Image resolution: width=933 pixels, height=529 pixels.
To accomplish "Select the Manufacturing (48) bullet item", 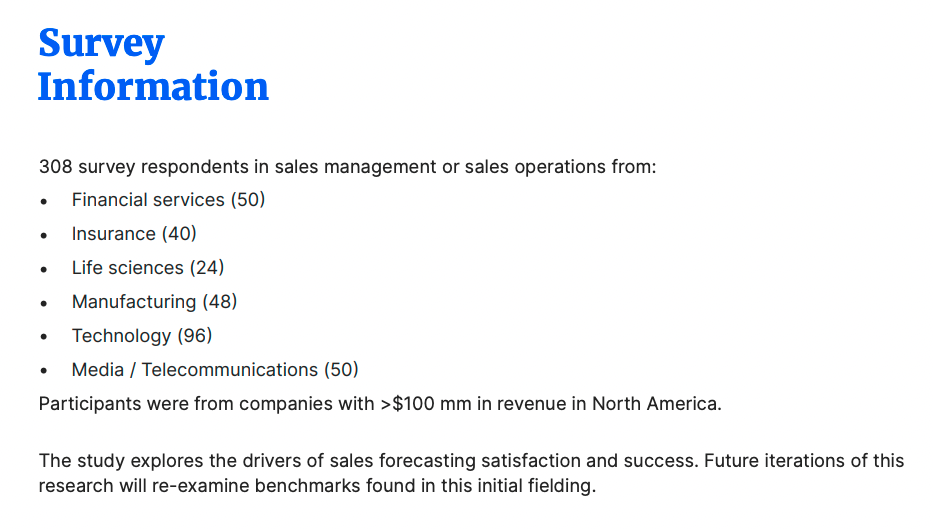I will click(154, 302).
